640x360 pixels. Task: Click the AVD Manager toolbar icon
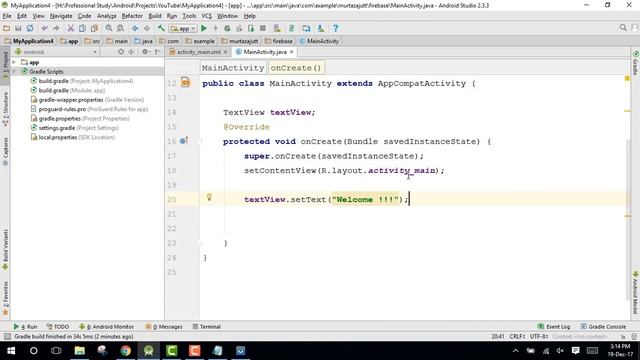pyautogui.click(x=277, y=28)
